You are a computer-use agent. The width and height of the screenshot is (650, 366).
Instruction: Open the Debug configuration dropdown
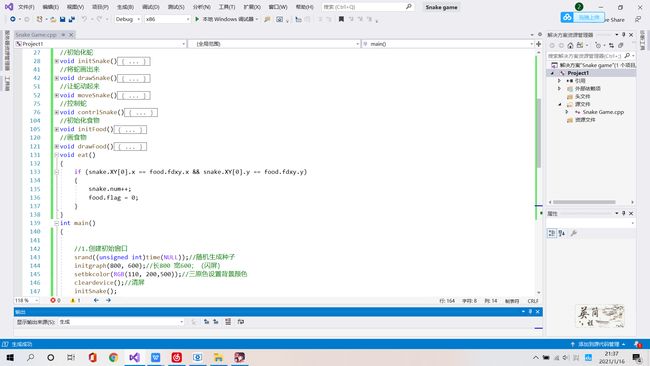(128, 19)
